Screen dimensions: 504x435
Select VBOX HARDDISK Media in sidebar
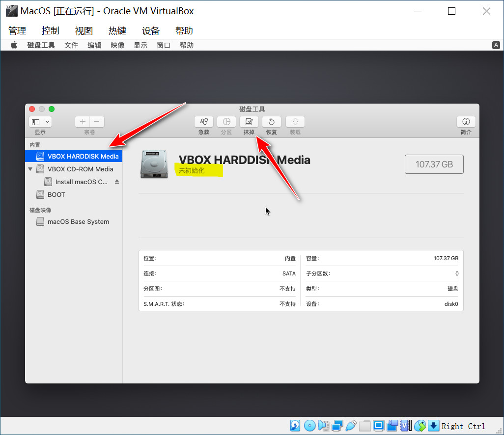74,156
